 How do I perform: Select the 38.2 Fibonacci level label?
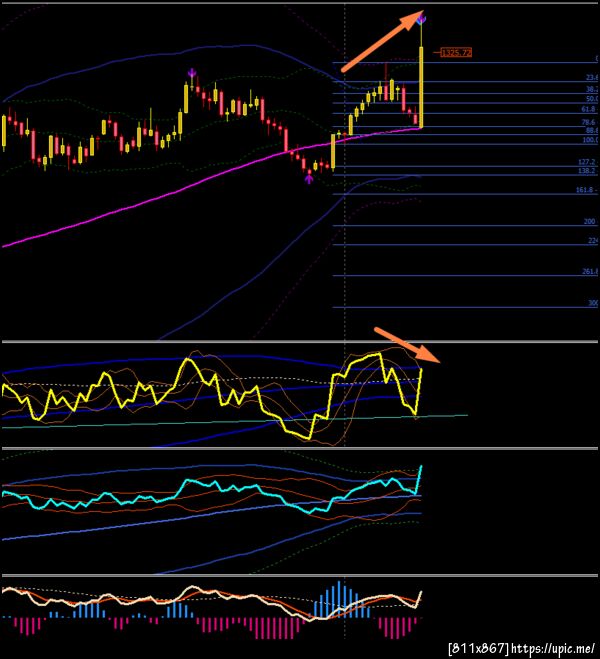[x=592, y=90]
